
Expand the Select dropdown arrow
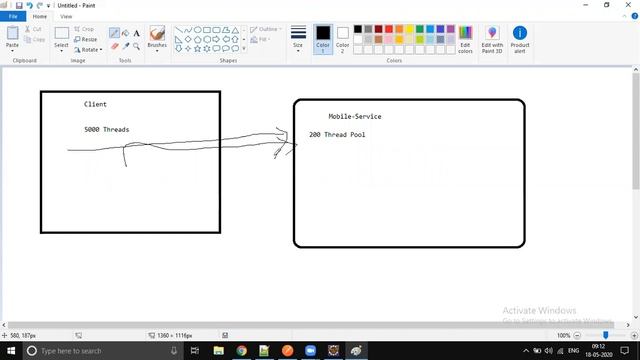coord(61,51)
